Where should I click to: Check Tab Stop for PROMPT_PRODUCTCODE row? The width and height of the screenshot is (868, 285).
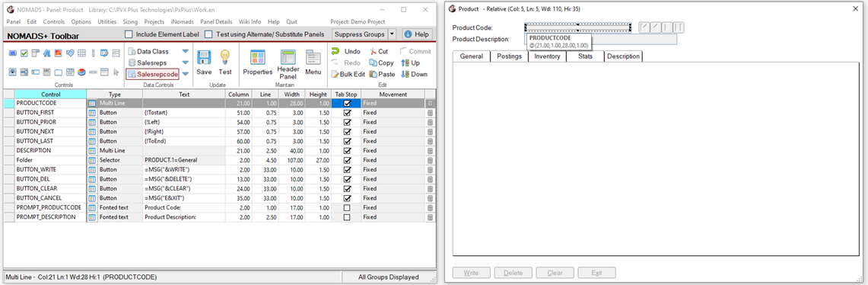pos(347,208)
